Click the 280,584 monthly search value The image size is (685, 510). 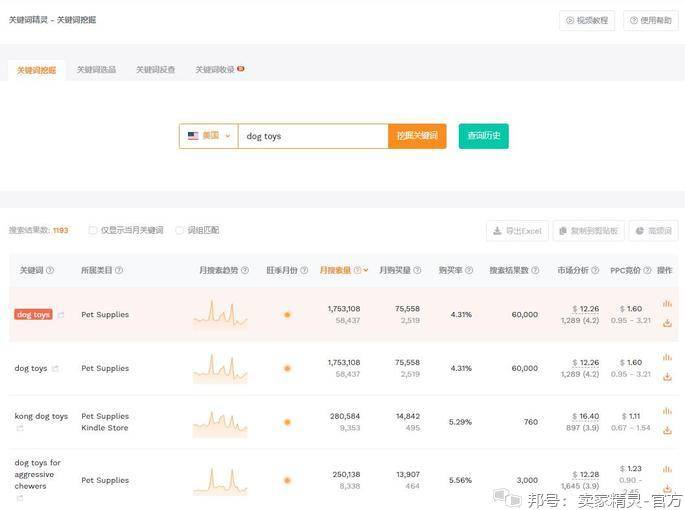345,416
